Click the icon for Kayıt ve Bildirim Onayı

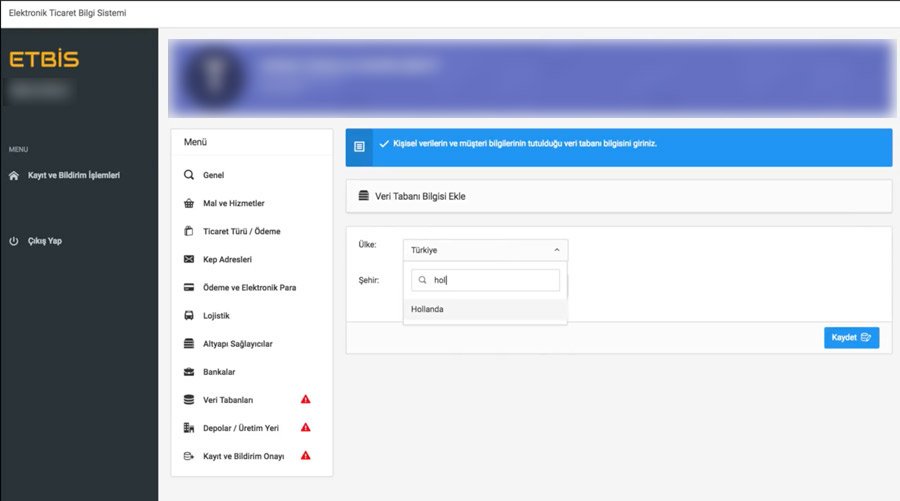tap(189, 456)
